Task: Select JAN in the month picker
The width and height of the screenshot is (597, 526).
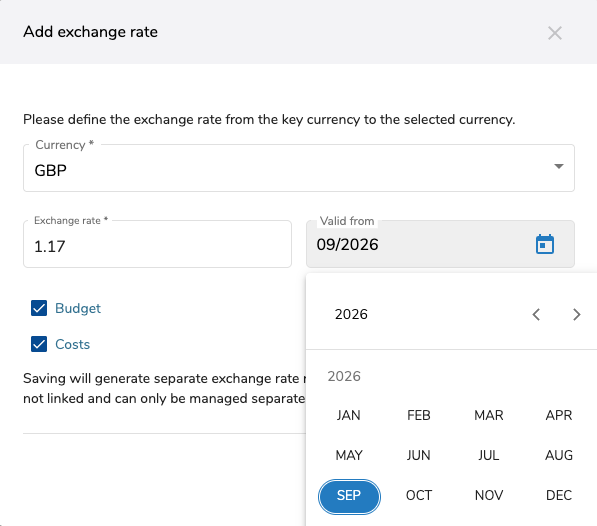Action: pos(349,415)
